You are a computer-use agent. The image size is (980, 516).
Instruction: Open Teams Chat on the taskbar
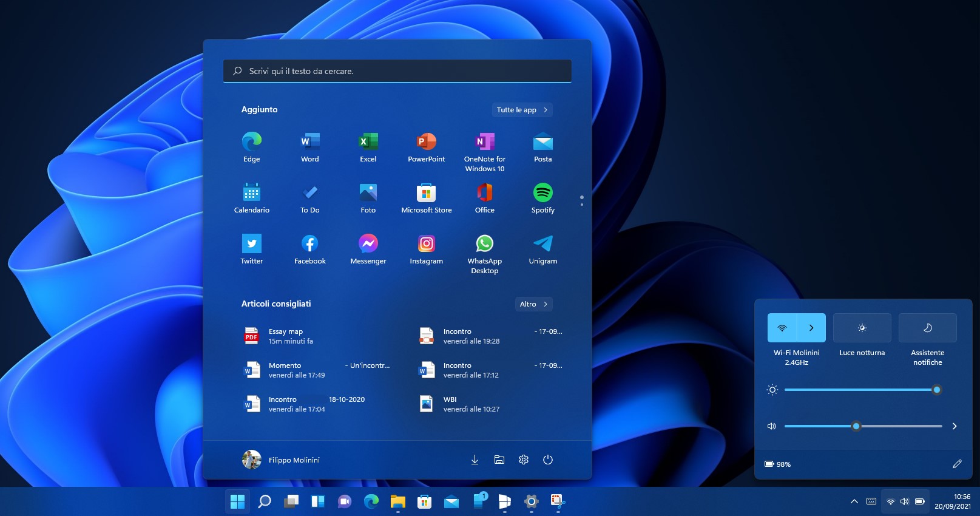(344, 501)
